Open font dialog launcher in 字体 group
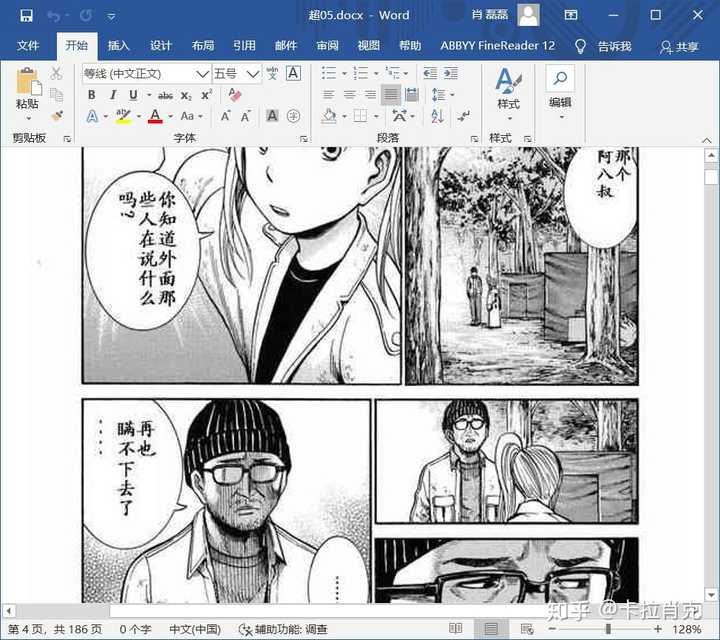Image resolution: width=720 pixels, height=640 pixels. pos(304,139)
